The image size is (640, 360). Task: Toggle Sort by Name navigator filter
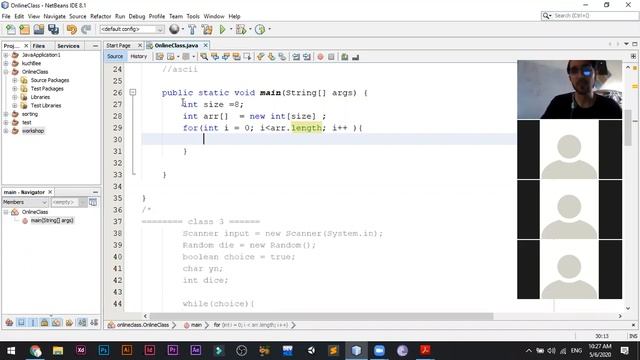coord(82,323)
